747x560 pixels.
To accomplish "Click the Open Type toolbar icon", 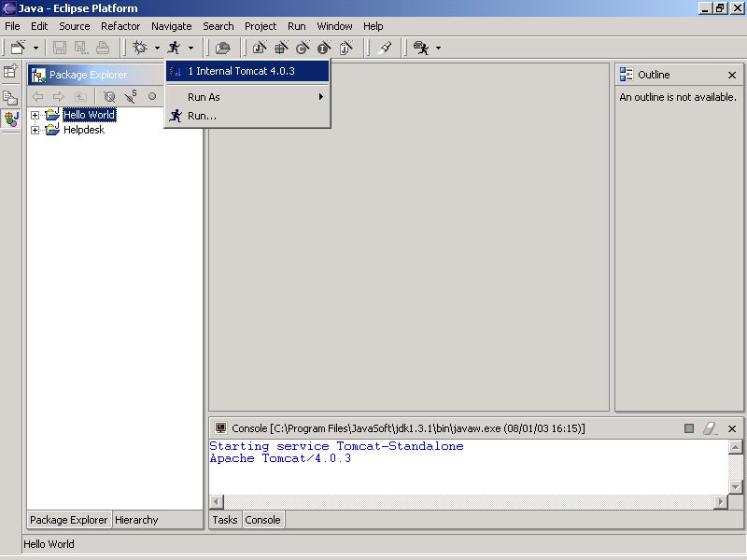I will 222,48.
